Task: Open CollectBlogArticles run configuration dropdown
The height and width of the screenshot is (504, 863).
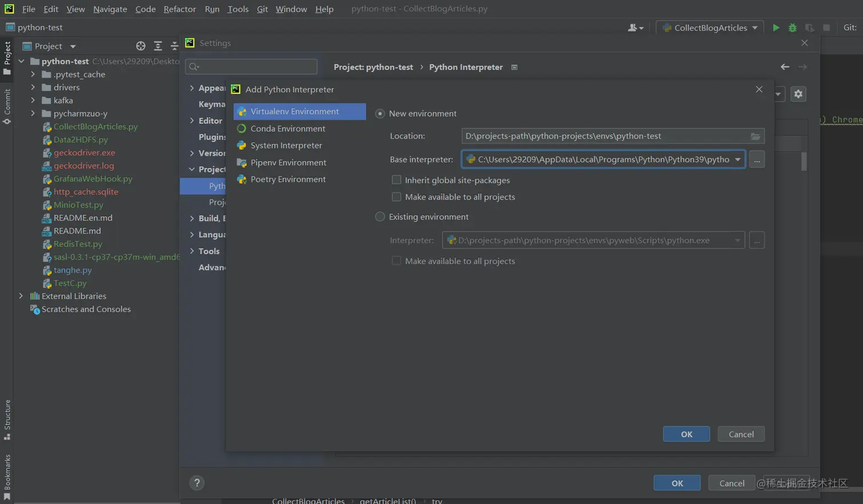Action: click(x=710, y=27)
